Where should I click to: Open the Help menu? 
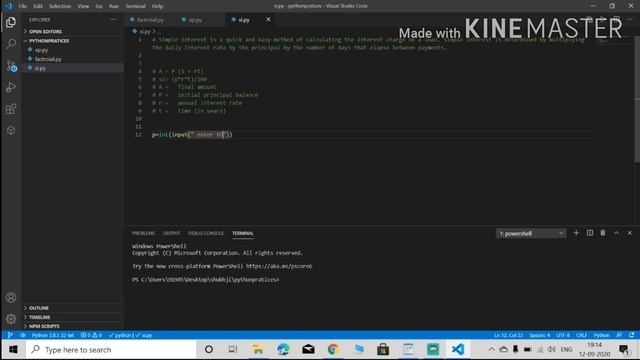click(157, 6)
